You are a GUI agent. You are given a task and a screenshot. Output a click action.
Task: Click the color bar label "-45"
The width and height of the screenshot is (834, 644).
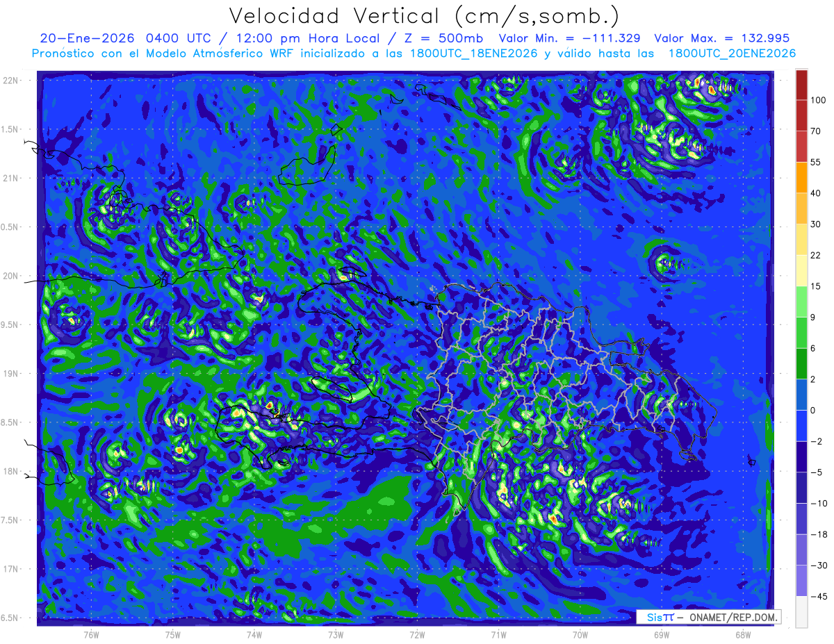pyautogui.click(x=818, y=596)
